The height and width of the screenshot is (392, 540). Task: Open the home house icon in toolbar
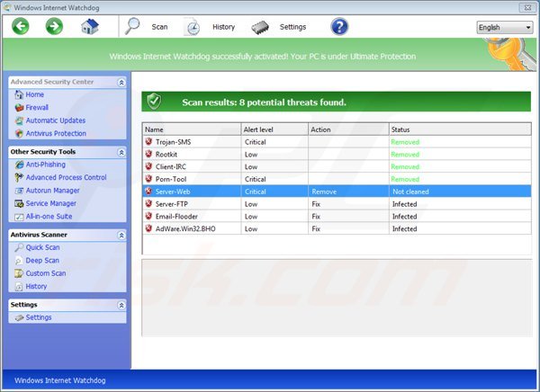point(90,26)
